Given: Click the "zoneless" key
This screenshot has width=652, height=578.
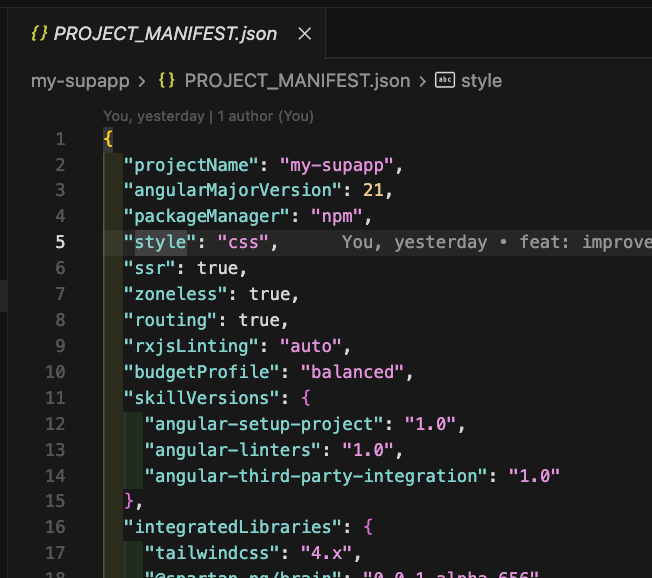Looking at the screenshot, I should click(x=175, y=294).
